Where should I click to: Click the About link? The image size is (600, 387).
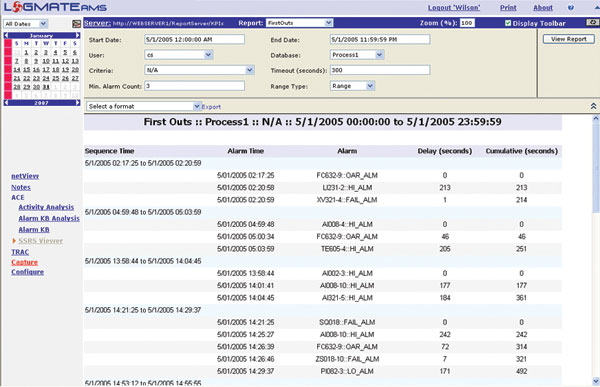543,8
